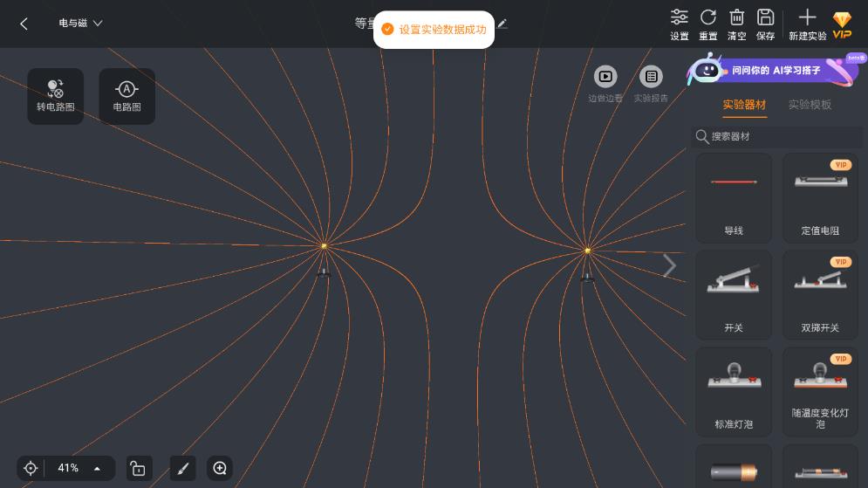Toggle the canvas lock icon
Image resolution: width=868 pixels, height=488 pixels.
pyautogui.click(x=138, y=469)
